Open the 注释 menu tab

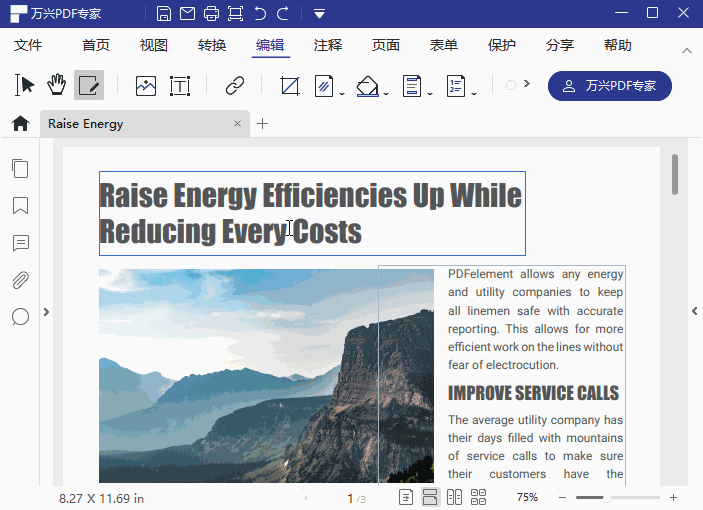pos(328,45)
